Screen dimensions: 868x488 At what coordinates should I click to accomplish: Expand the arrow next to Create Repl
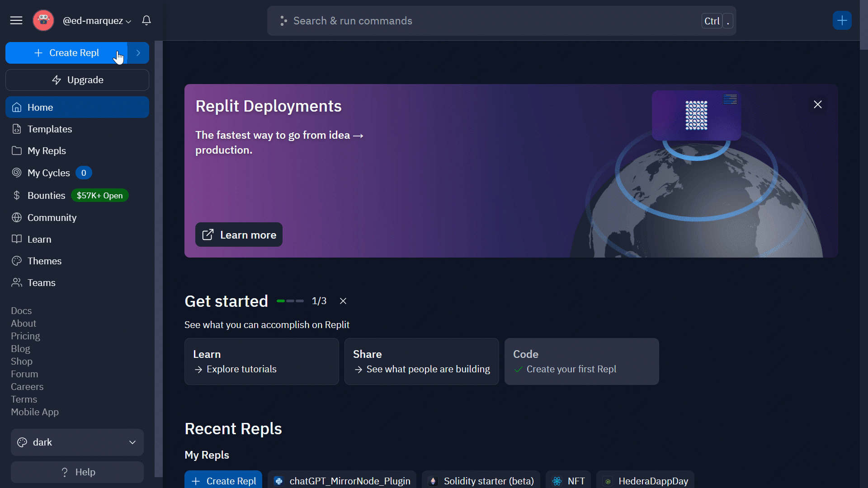(x=138, y=53)
